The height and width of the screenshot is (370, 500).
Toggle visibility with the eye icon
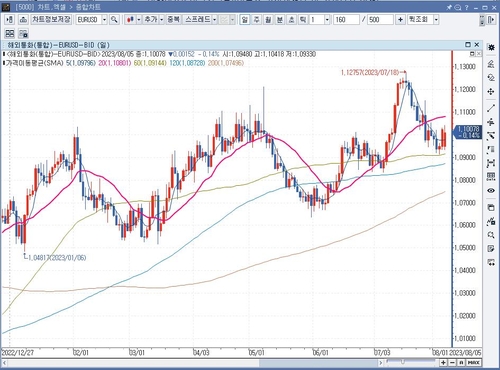(x=491, y=190)
